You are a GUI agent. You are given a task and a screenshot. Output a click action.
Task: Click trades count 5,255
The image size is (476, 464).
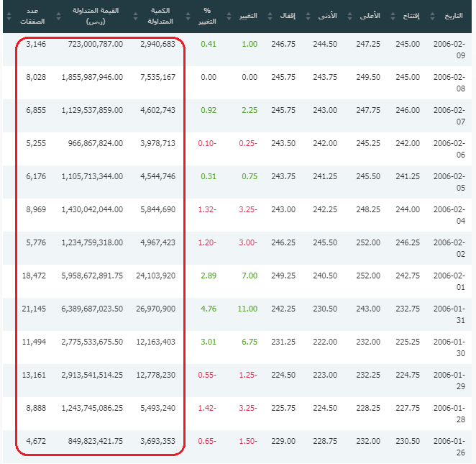tap(36, 144)
